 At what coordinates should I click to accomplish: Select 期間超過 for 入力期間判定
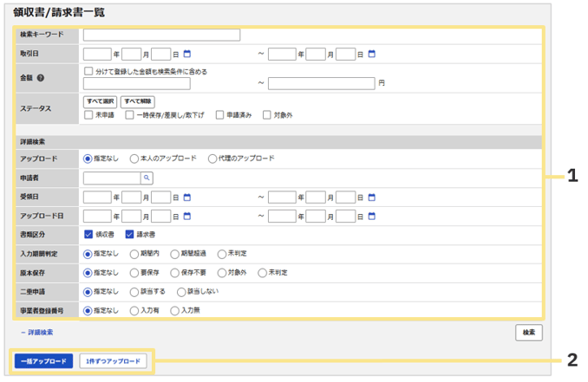174,255
